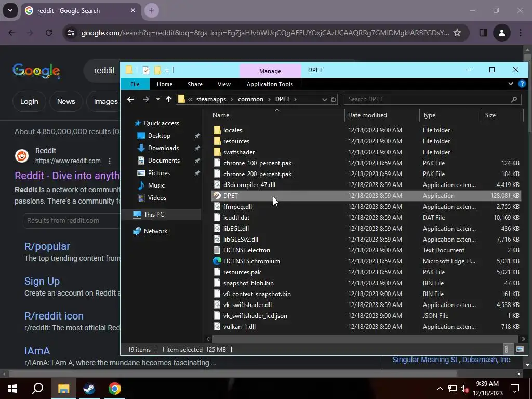
Task: Expand the ribbon chevron in Explorer
Action: 510,84
